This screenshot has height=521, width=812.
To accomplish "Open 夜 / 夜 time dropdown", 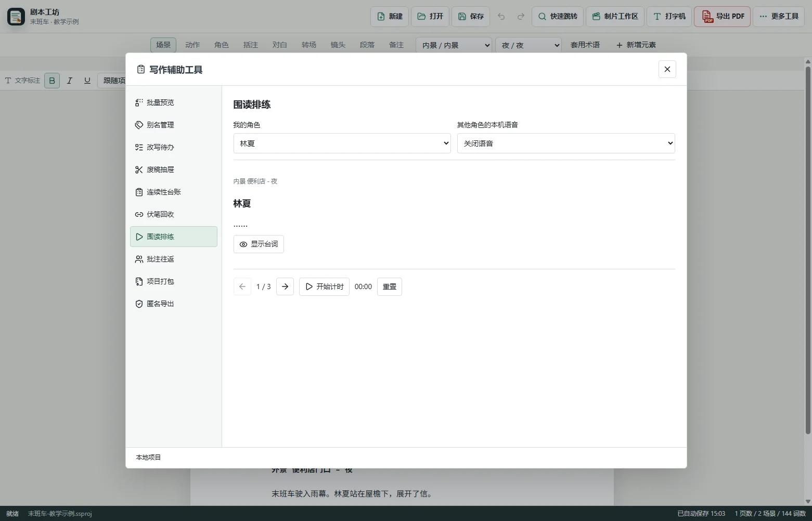I will tap(529, 45).
